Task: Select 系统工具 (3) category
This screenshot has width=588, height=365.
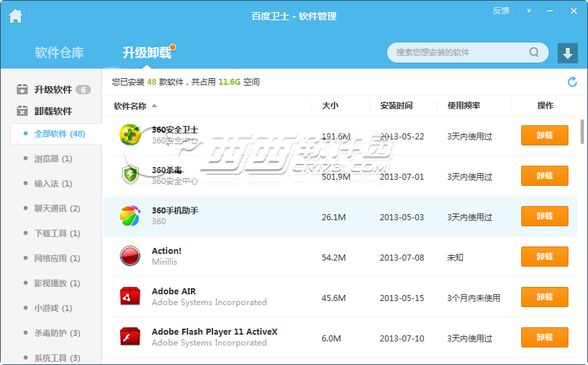Action: pyautogui.click(x=57, y=358)
